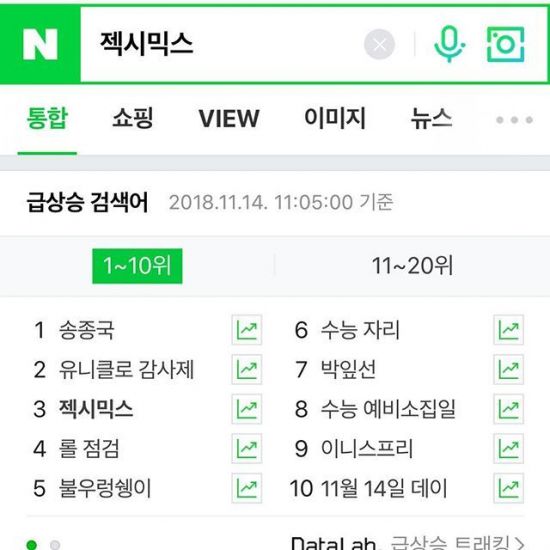Screen dimensions: 550x550
Task: Expand more tabs with the three dots
Action: (515, 120)
